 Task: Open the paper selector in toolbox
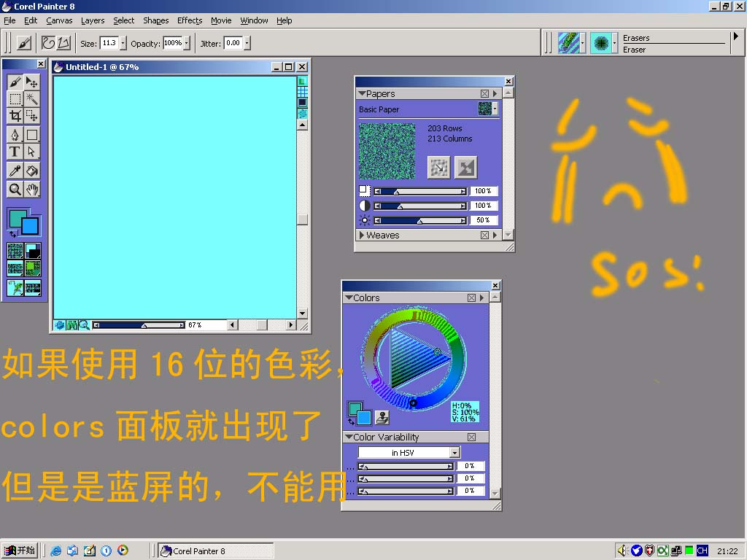point(15,251)
